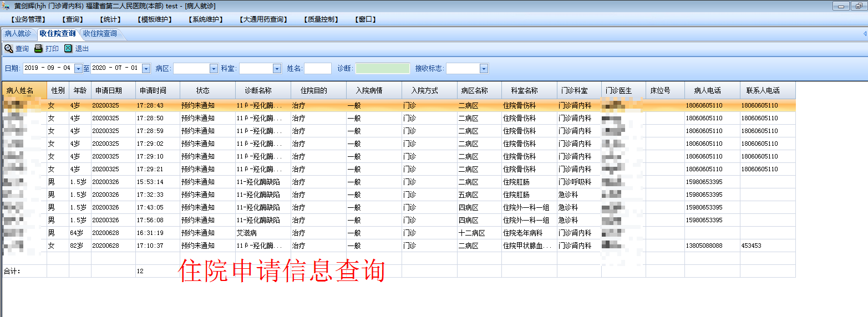Open the 窗口 menu
Screen dimensions: 868x317
point(365,19)
